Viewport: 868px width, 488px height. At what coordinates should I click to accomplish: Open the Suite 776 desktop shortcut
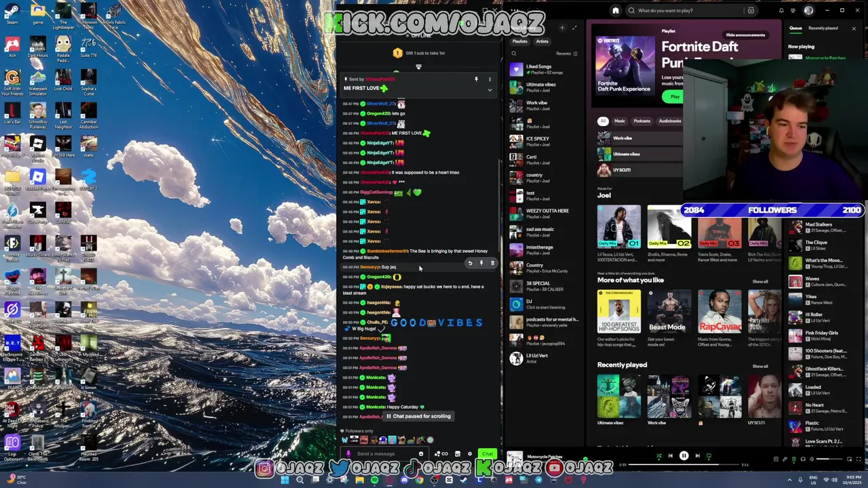coord(88,47)
